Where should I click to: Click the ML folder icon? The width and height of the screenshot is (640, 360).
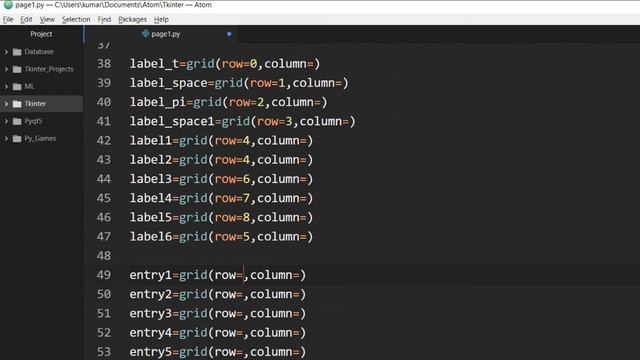[17, 87]
